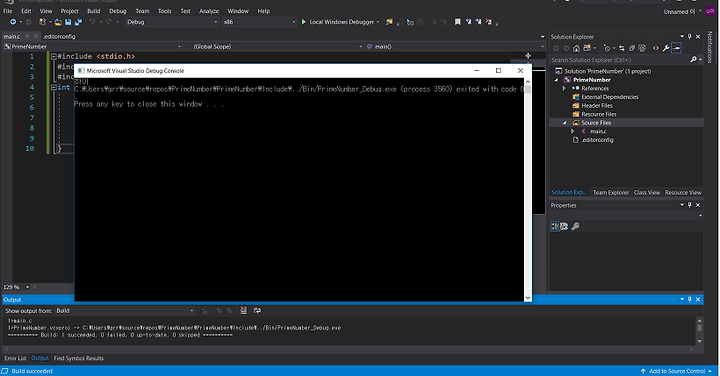Click the Alphabetical sort icon in Properties
The height and width of the screenshot is (376, 720).
click(x=564, y=226)
